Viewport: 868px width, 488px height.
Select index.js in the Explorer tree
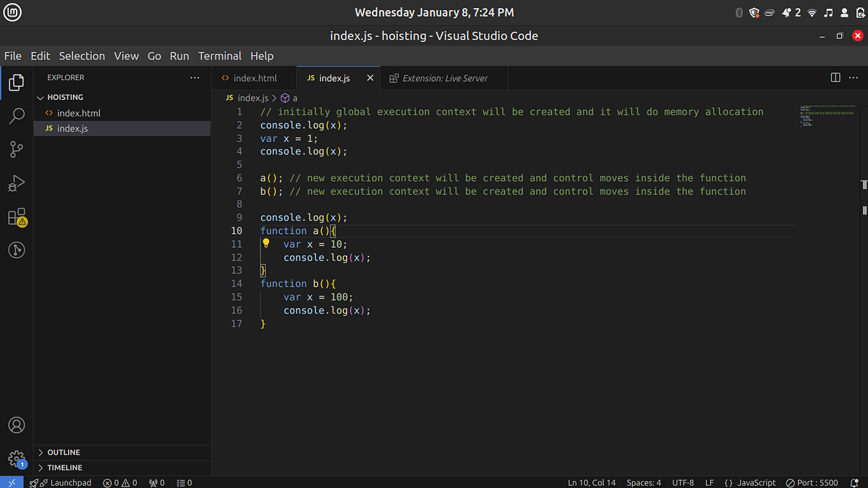coord(122,129)
